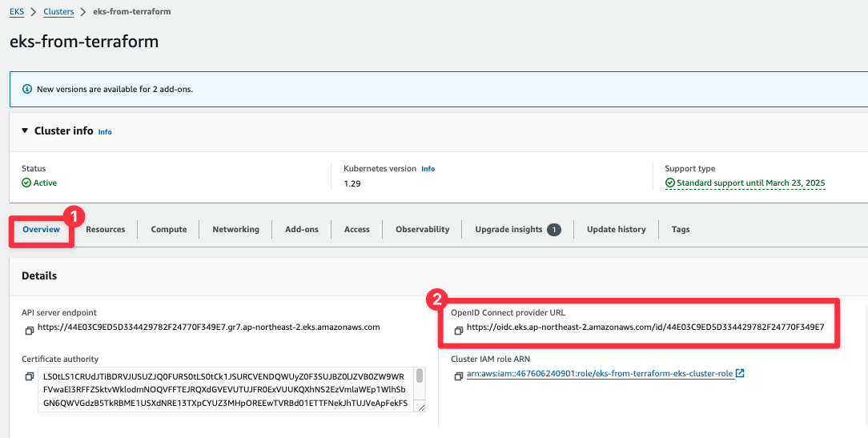This screenshot has width=868, height=438.
Task: Click the Active status text
Action: 45,183
